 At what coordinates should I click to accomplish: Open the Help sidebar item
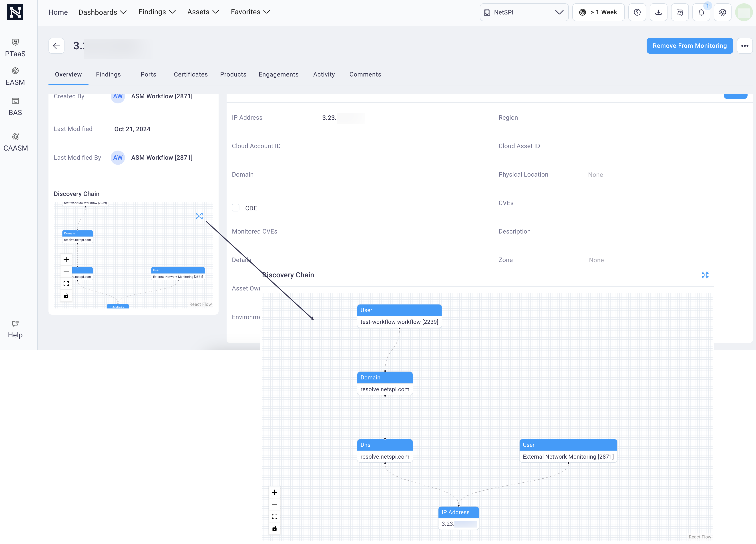click(x=15, y=329)
